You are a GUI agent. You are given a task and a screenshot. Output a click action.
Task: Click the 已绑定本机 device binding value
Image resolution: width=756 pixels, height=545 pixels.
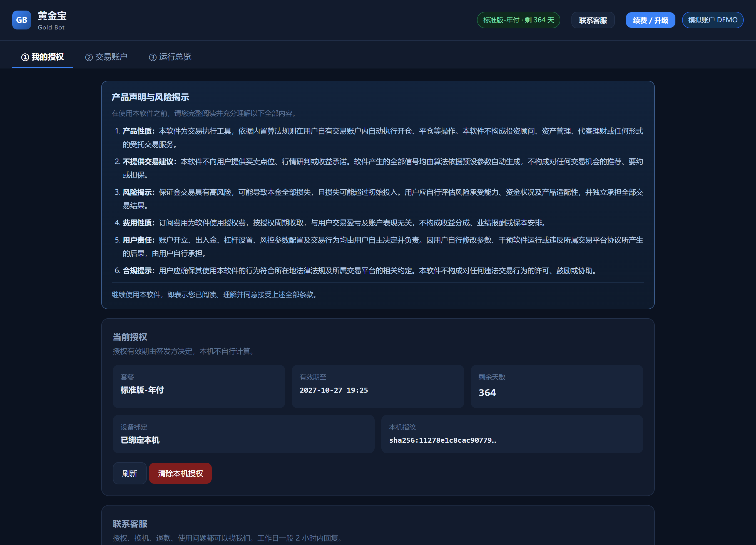(140, 440)
